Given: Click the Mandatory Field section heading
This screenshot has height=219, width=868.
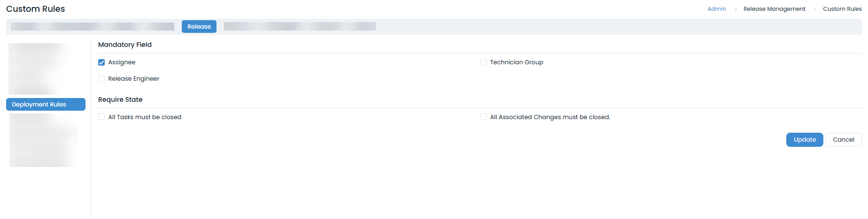Looking at the screenshot, I should (x=125, y=45).
